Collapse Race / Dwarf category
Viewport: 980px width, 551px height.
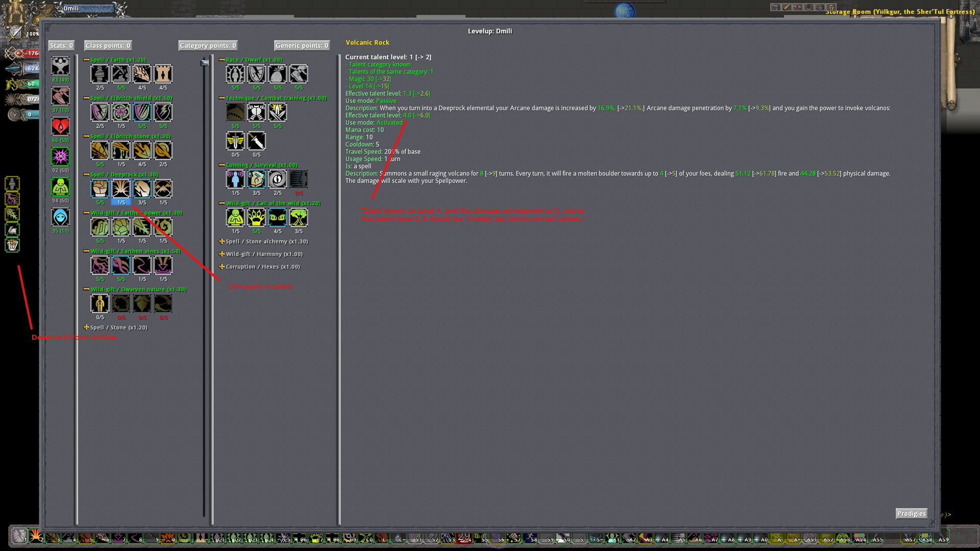pos(222,60)
